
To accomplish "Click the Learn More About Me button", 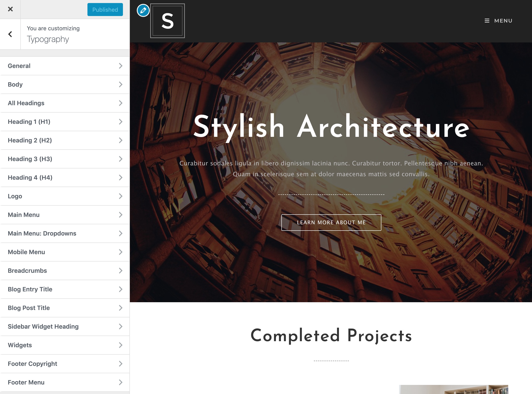I will click(x=331, y=223).
